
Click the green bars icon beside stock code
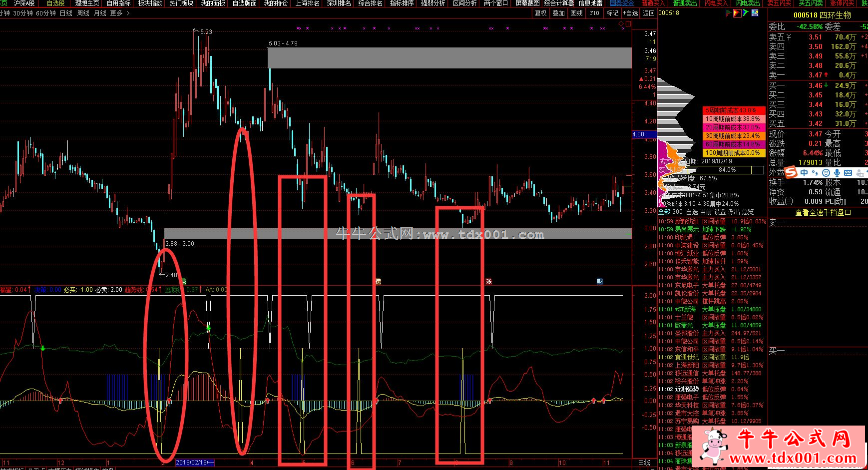coord(728,13)
